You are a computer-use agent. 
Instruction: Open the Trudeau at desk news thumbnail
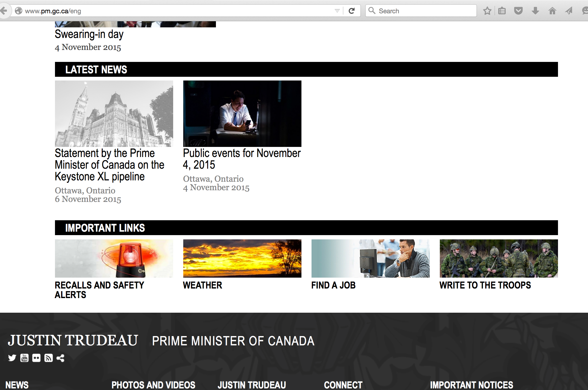(x=242, y=114)
